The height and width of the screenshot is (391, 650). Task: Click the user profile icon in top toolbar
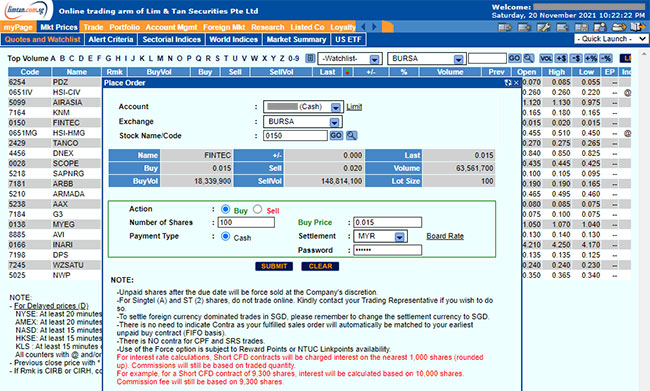point(599,27)
